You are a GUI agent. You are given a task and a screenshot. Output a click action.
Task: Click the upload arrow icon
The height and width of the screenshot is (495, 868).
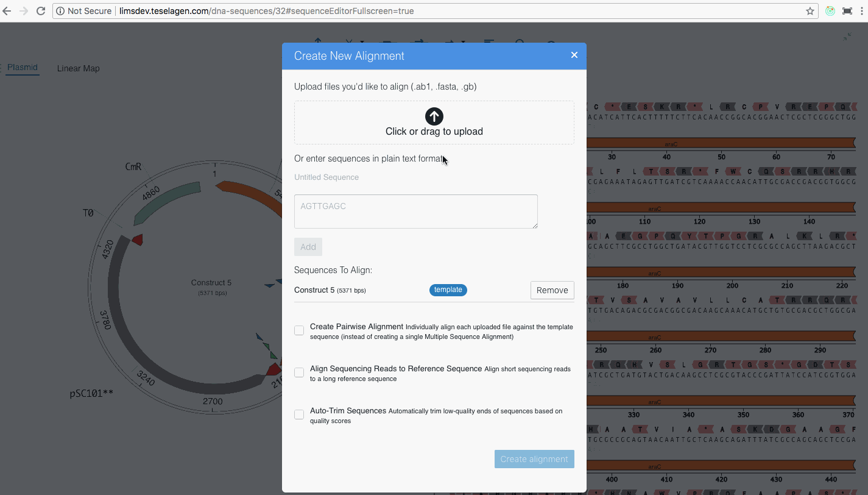pyautogui.click(x=434, y=116)
